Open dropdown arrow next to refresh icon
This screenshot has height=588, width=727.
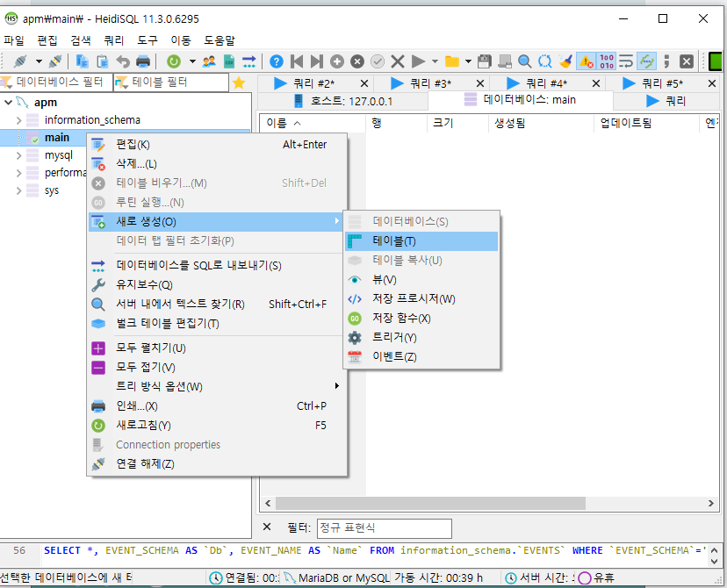(x=192, y=61)
